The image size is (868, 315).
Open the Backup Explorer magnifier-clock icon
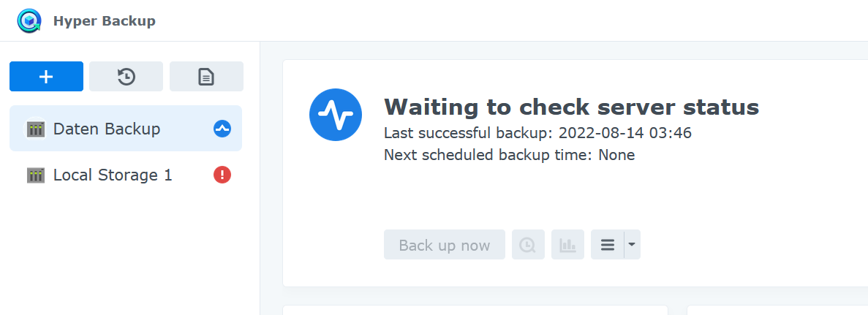(x=528, y=245)
